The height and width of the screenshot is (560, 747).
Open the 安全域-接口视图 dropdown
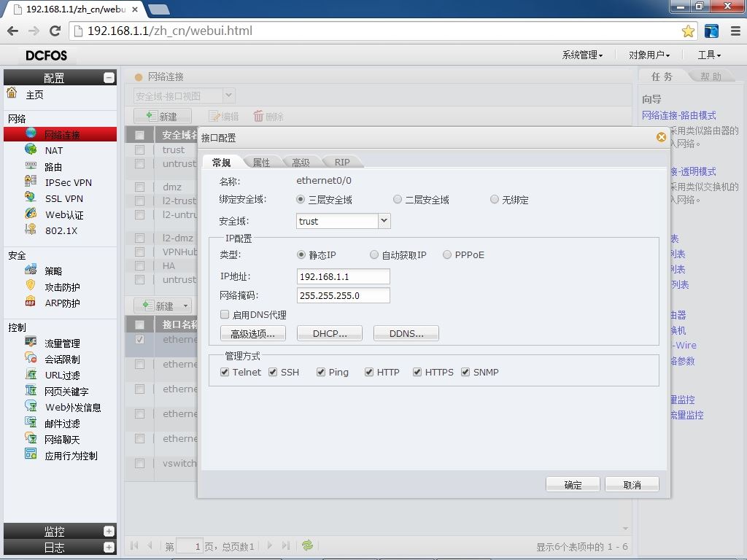click(x=228, y=96)
